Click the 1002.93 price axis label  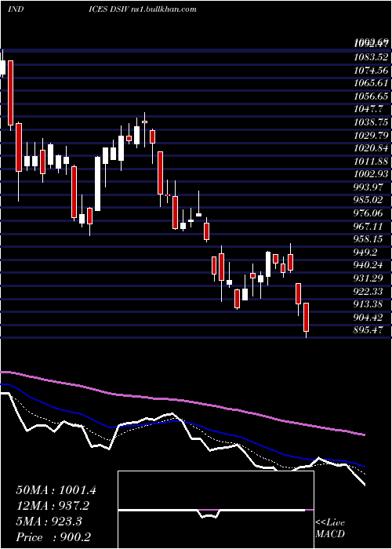point(371,174)
